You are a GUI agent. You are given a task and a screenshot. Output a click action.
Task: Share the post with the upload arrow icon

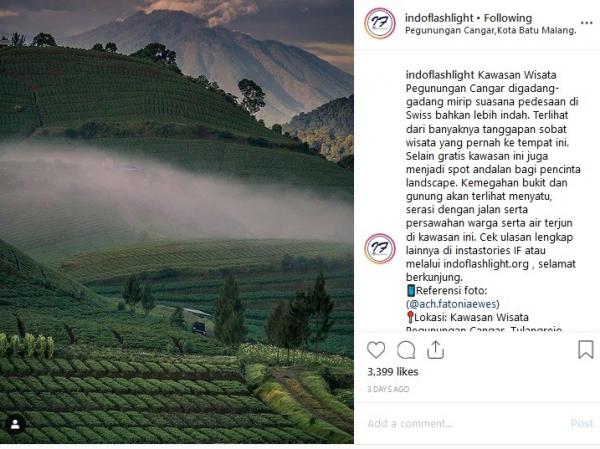pos(435,350)
